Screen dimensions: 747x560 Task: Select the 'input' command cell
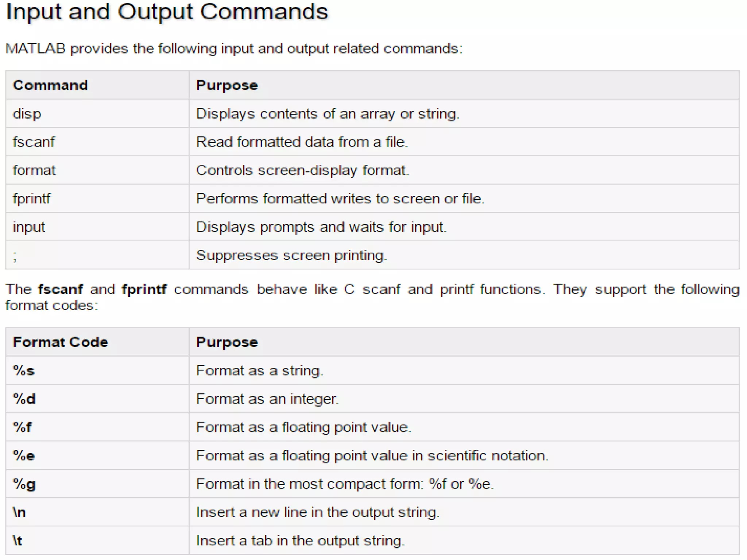97,227
